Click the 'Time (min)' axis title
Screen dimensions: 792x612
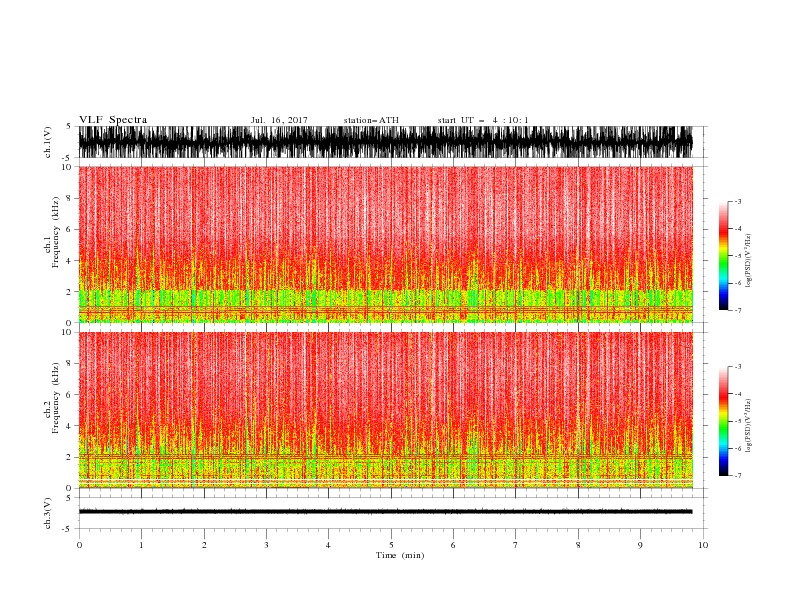[400, 555]
